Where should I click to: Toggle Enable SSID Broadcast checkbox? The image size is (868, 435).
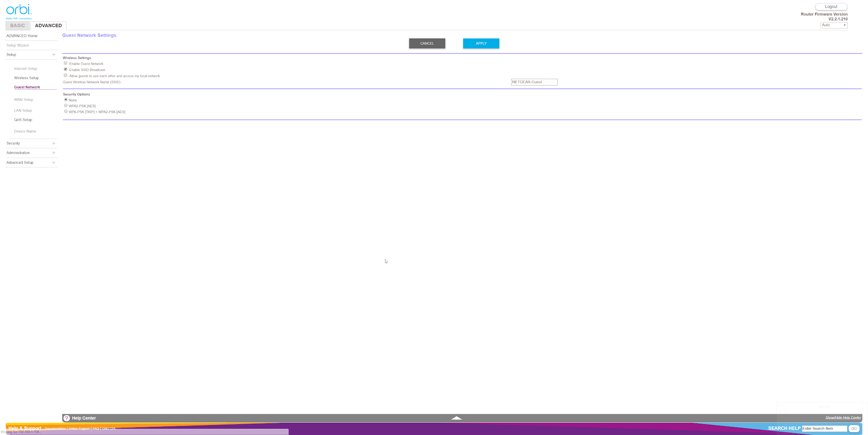66,69
